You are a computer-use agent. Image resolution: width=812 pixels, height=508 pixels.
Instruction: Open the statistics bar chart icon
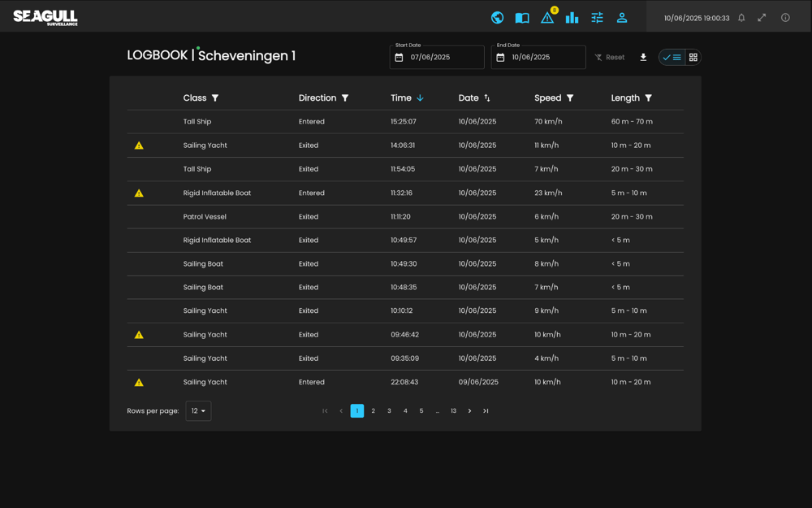(572, 18)
